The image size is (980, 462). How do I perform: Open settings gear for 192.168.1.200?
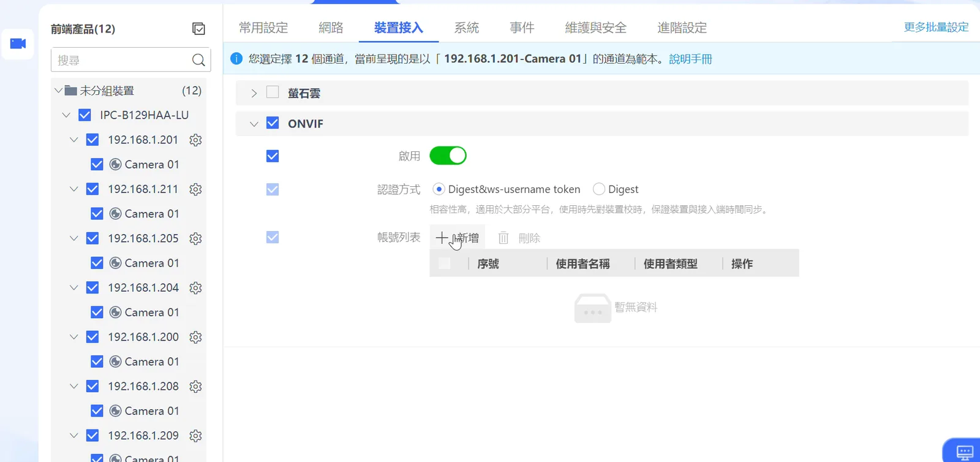click(x=195, y=337)
